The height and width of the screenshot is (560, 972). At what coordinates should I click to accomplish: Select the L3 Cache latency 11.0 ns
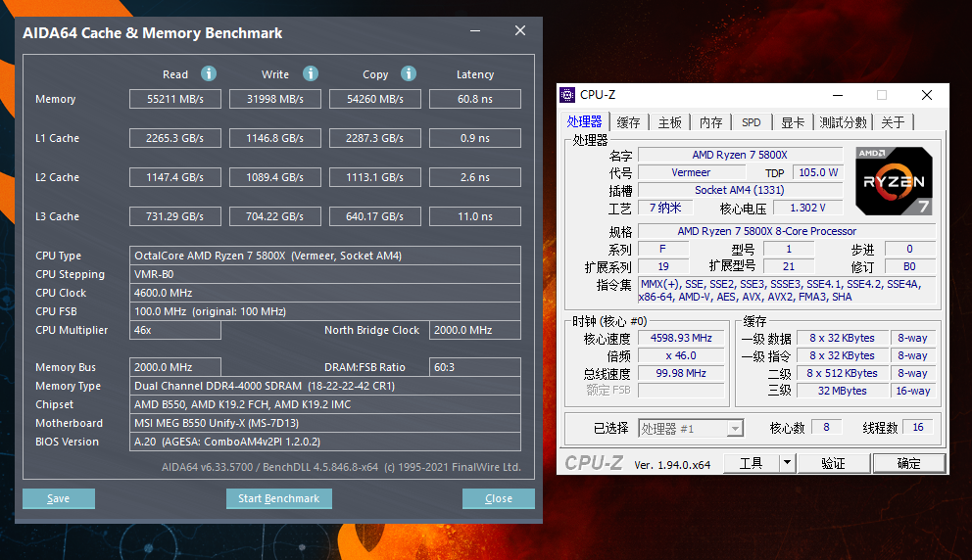click(475, 216)
